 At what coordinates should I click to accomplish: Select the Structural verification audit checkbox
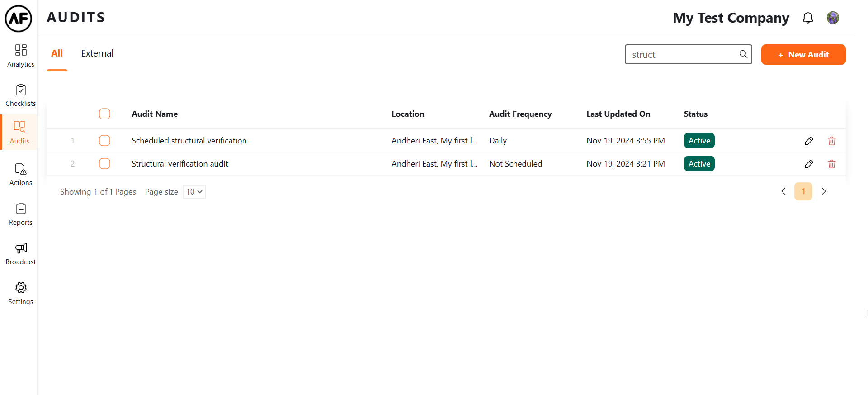click(104, 164)
